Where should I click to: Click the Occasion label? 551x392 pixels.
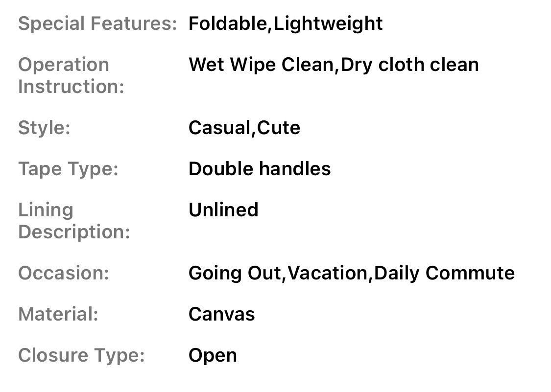(x=63, y=273)
